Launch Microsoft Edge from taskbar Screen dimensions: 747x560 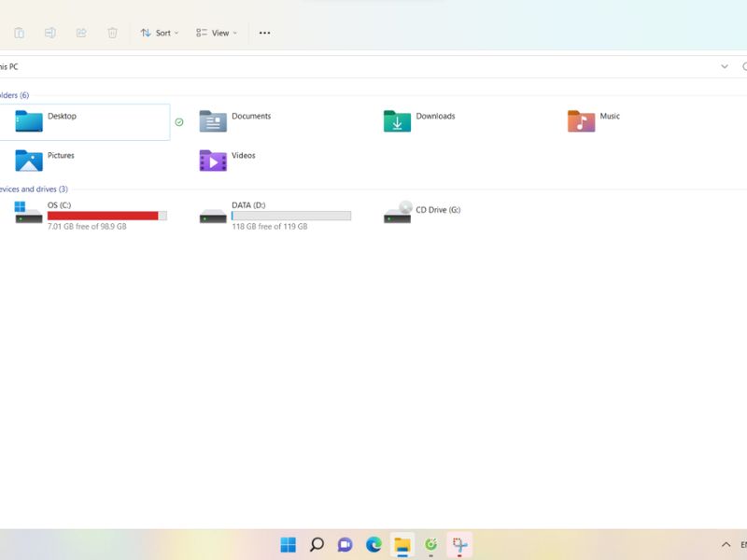373,544
